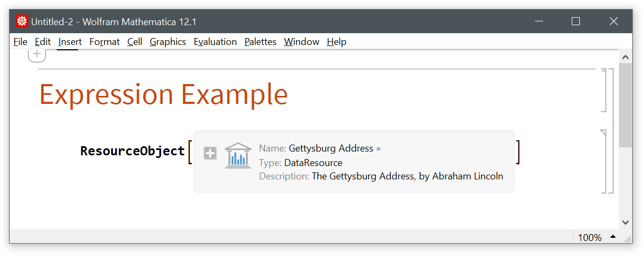The width and height of the screenshot is (644, 256).
Task: Open the Help menu
Action: pos(336,42)
